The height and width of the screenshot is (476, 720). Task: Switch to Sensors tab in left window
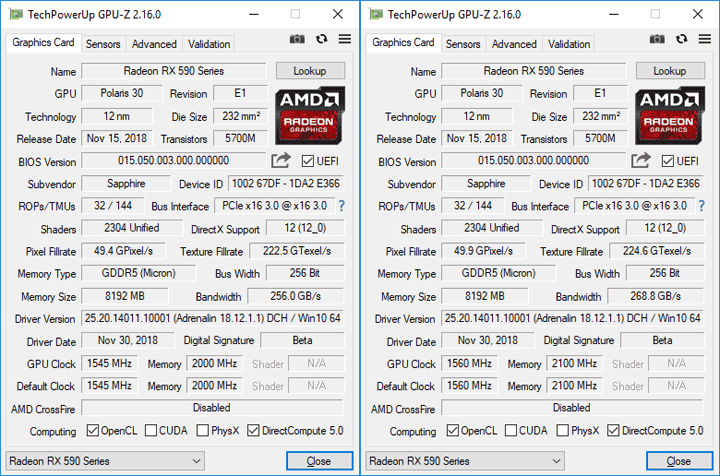[103, 44]
